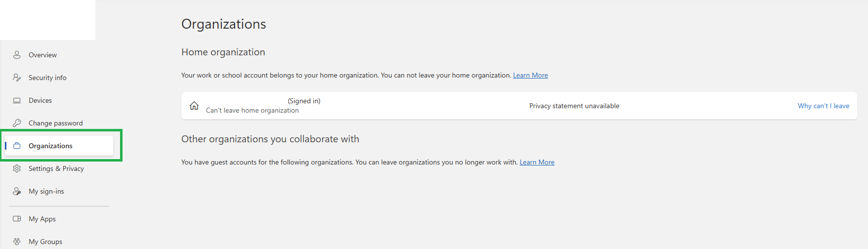Click the home organization house icon
This screenshot has width=868, height=249.
(194, 105)
